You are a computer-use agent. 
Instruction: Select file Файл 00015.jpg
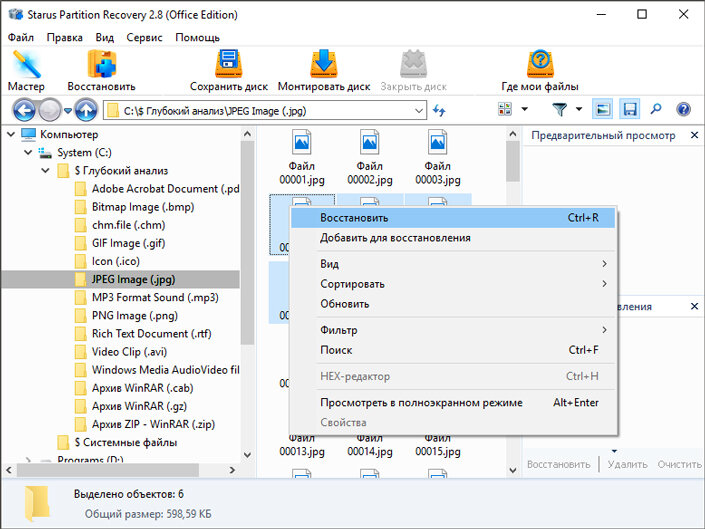pyautogui.click(x=437, y=446)
